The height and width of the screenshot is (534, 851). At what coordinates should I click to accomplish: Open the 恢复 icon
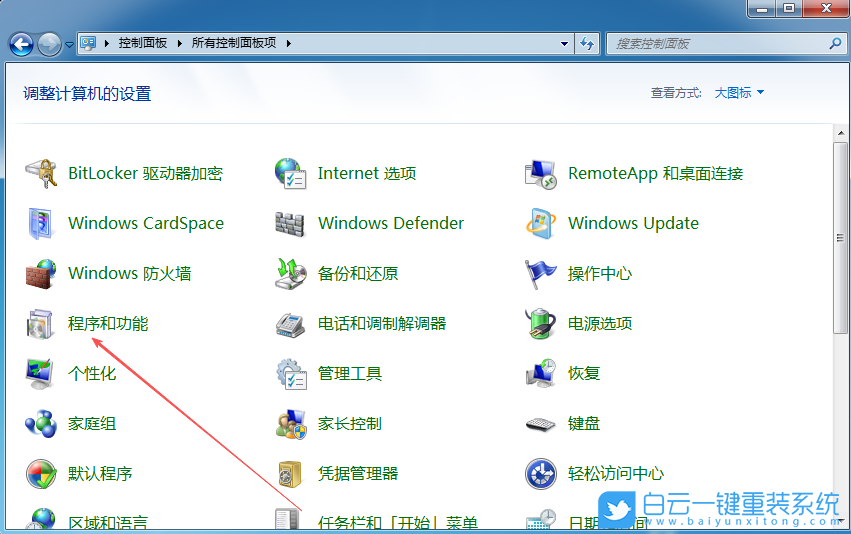541,373
